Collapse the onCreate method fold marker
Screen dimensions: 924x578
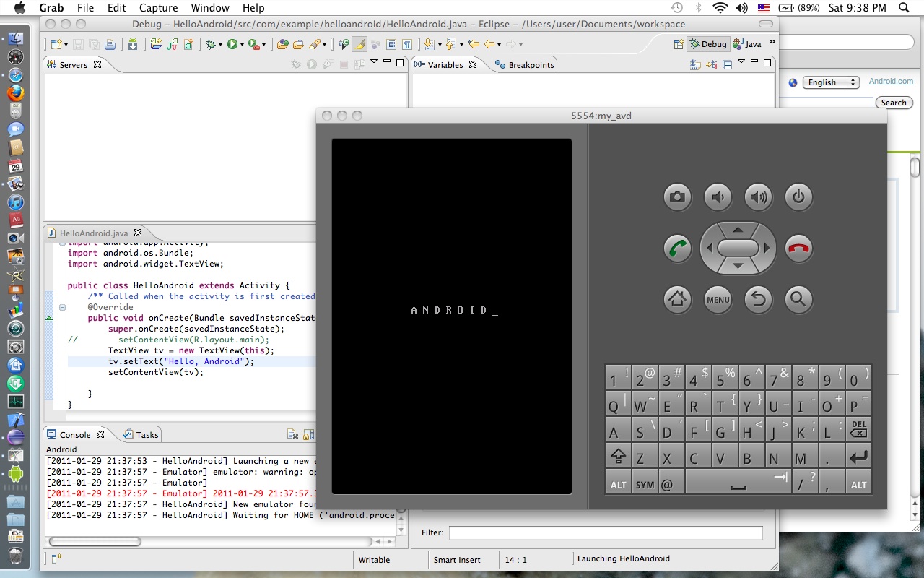click(63, 307)
